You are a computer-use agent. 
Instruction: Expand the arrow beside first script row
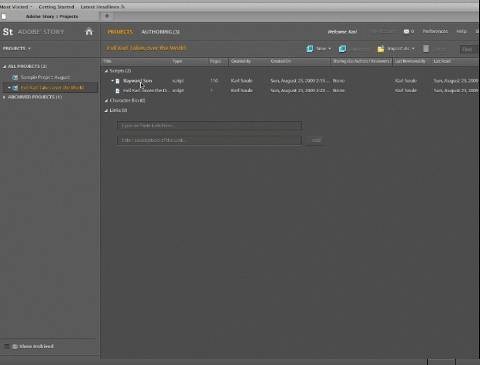pos(112,81)
